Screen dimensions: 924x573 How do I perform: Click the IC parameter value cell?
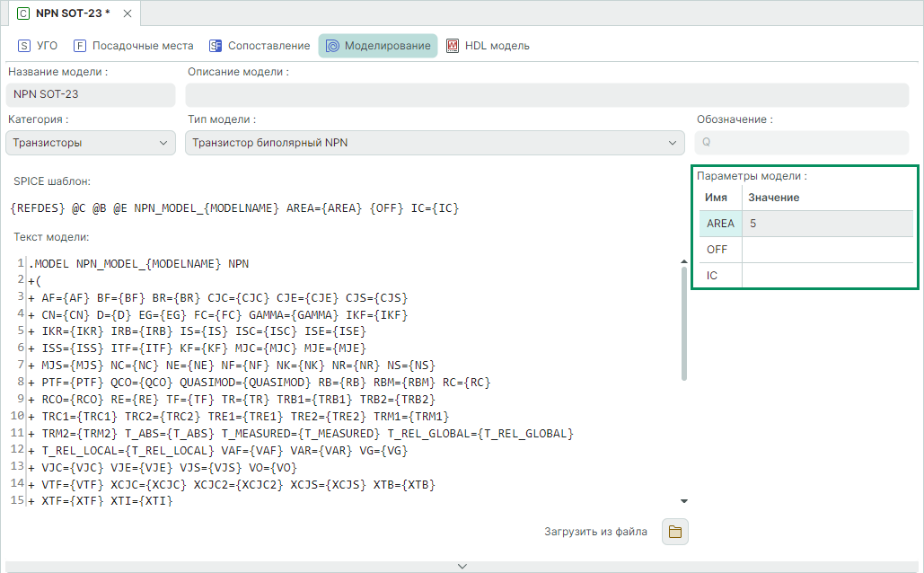[826, 276]
